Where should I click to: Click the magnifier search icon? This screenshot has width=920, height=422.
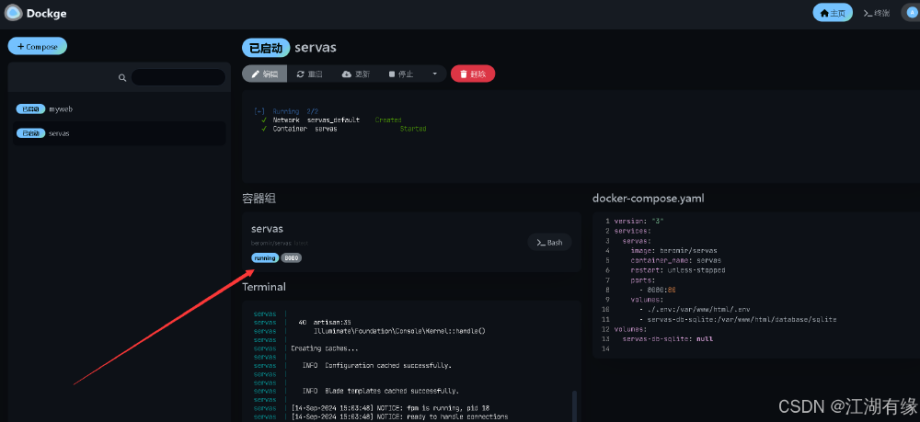tap(122, 77)
